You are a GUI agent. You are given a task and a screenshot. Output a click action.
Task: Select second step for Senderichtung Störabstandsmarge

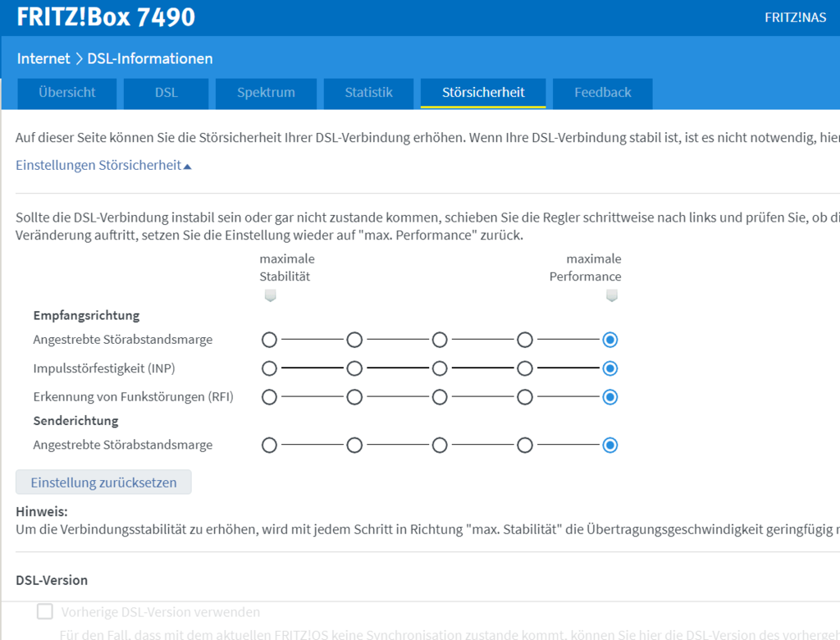354,445
